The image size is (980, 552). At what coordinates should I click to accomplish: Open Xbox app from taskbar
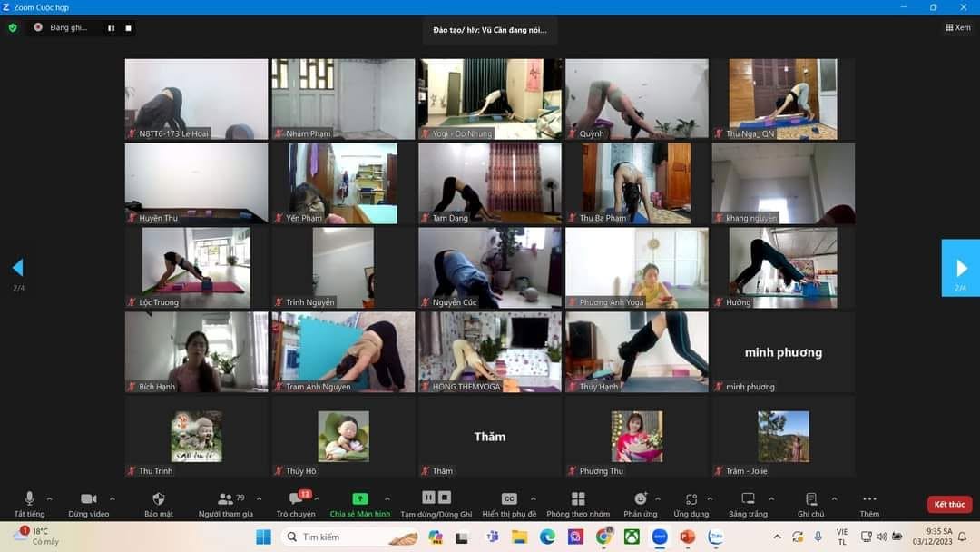pos(632,537)
